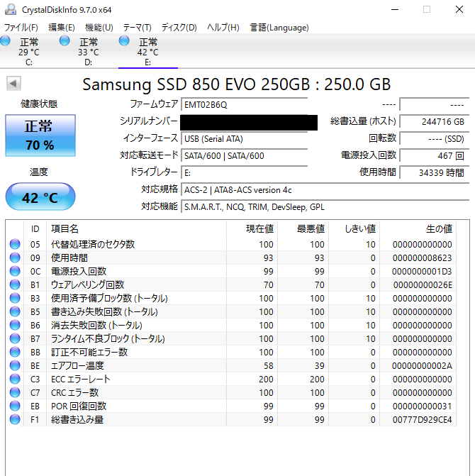Select the C: drive tab showing 29 °C

tap(29, 51)
